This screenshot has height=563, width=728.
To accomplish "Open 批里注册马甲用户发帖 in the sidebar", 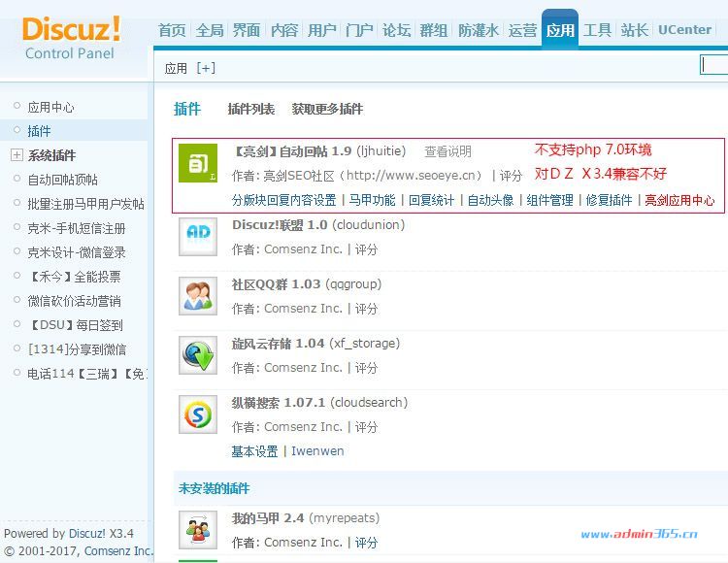I will tap(85, 204).
